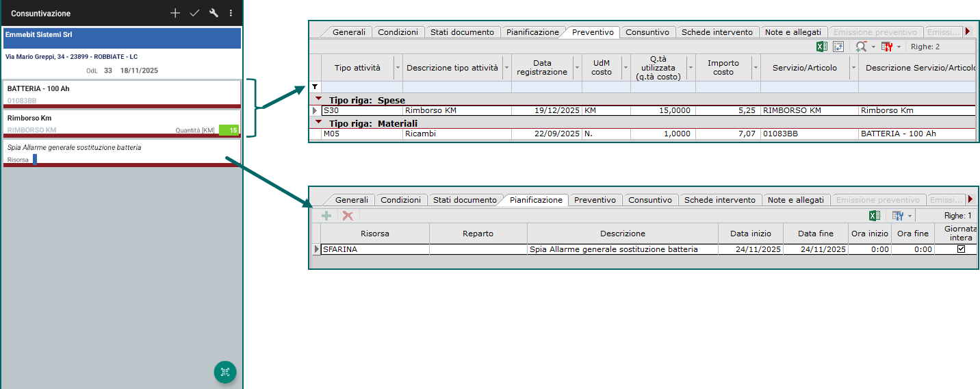The height and width of the screenshot is (389, 980).
Task: Open the three-dot overflow menu
Action: pyautogui.click(x=231, y=13)
